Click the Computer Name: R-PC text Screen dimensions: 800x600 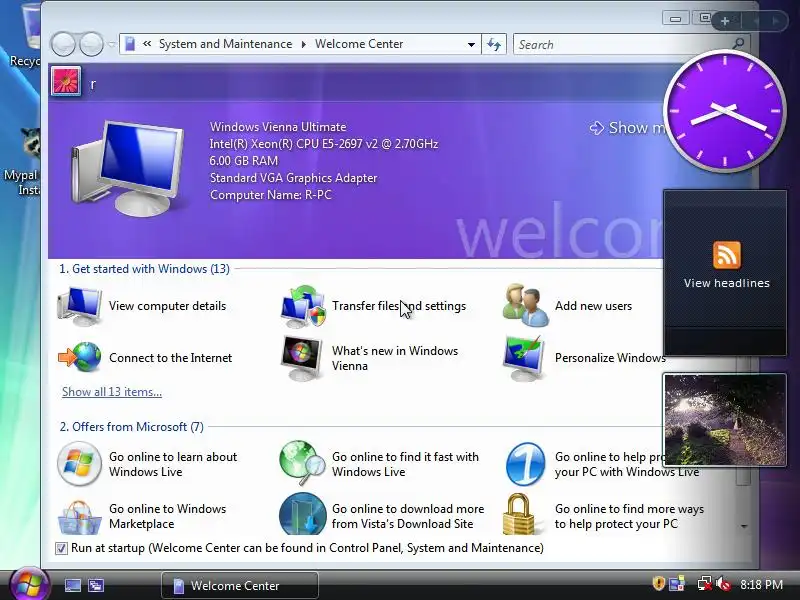click(270, 195)
